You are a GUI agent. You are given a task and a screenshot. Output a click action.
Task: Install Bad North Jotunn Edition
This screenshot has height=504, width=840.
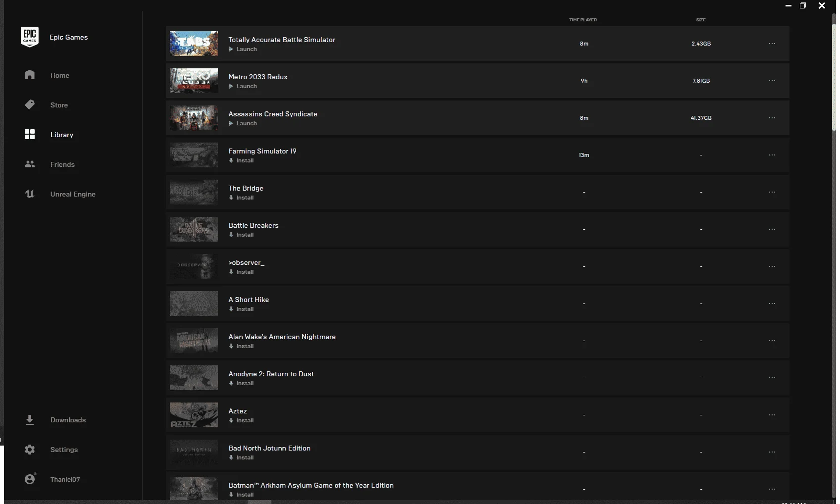pyautogui.click(x=241, y=457)
